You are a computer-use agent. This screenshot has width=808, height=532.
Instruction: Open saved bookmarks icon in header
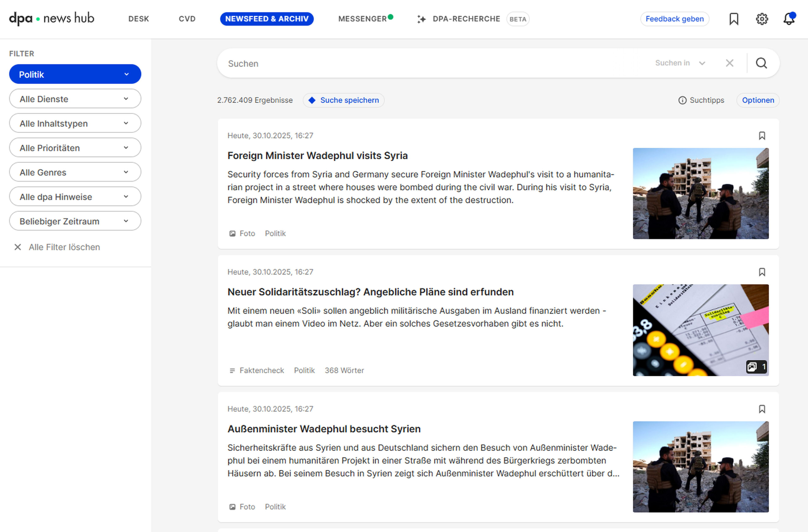tap(734, 19)
